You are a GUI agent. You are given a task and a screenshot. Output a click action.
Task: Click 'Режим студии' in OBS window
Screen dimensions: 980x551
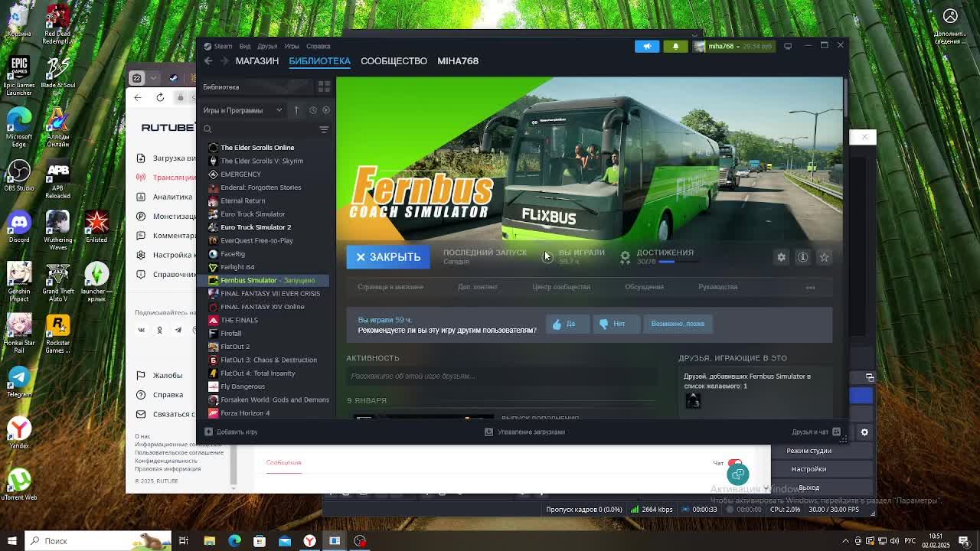point(809,451)
